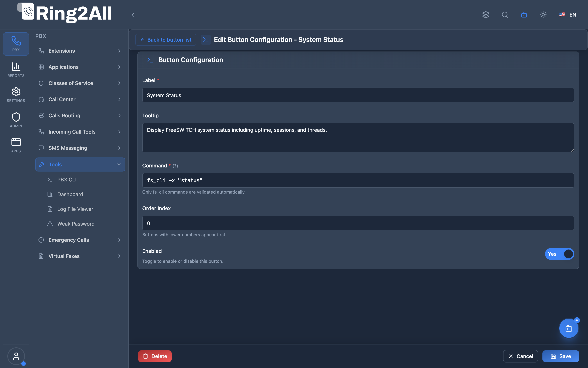
Task: Open the Reports section icon
Action: (16, 70)
